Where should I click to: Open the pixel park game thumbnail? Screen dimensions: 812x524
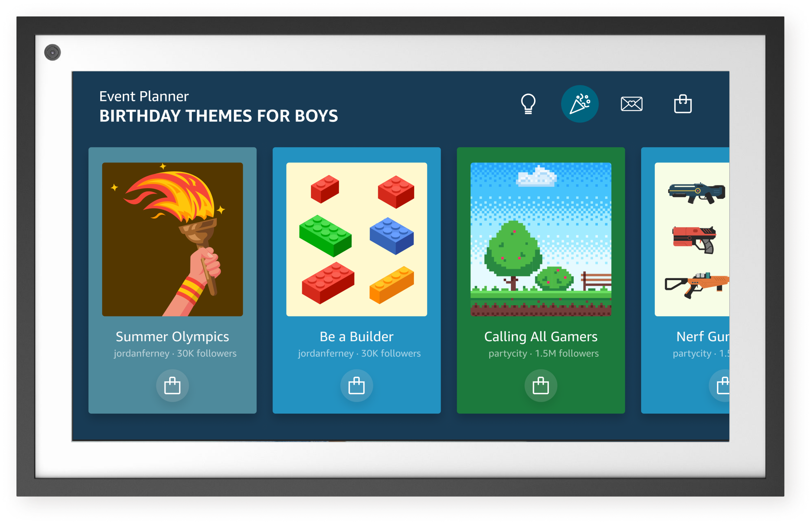[x=541, y=239]
